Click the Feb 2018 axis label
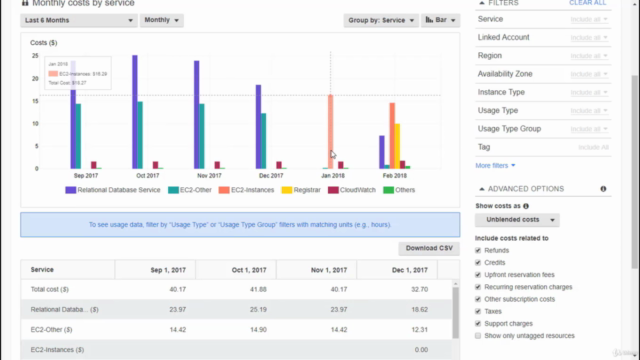Screen dimensions: 640x360 (x=395, y=176)
